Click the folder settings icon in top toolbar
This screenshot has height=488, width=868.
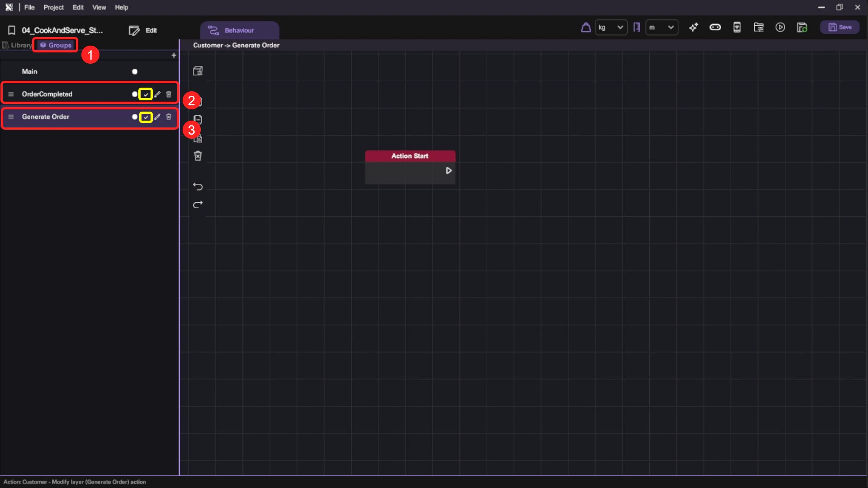click(758, 28)
